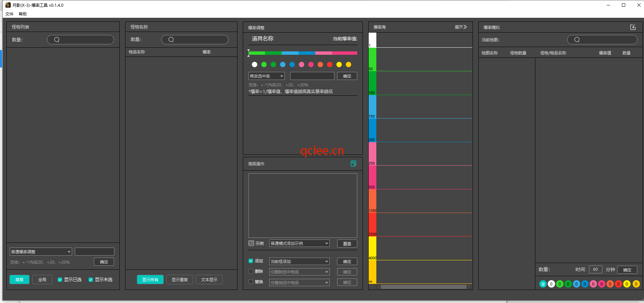Expand the 爆率海 panel with 展开
The height and width of the screenshot is (303, 644).
461,27
